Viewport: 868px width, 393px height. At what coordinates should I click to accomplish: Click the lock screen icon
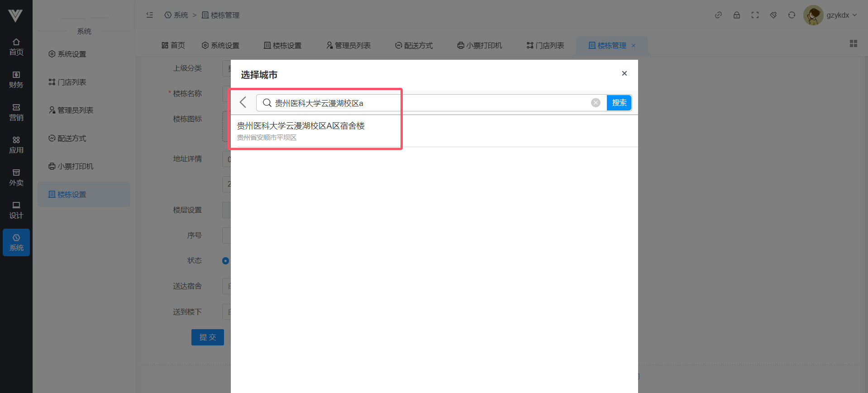click(737, 15)
